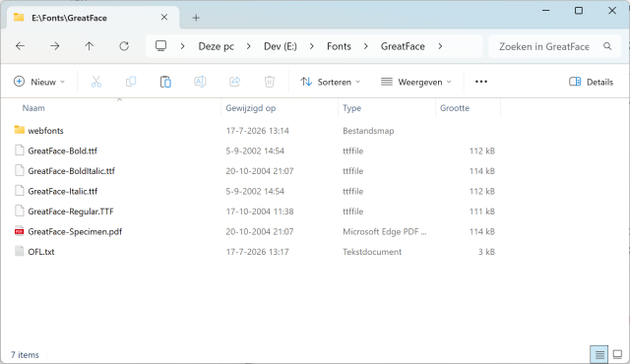This screenshot has width=630, height=364.
Task: Navigate to Dev (E:) breadcrumb
Action: 280,46
